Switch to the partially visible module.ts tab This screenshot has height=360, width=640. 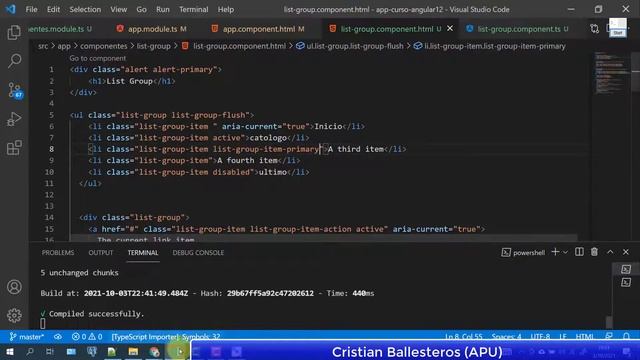click(61, 29)
